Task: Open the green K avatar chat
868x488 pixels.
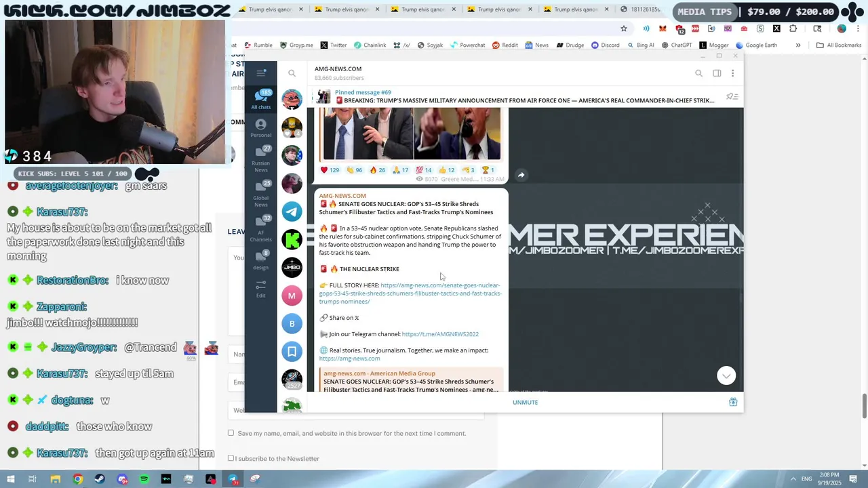Action: tap(292, 239)
